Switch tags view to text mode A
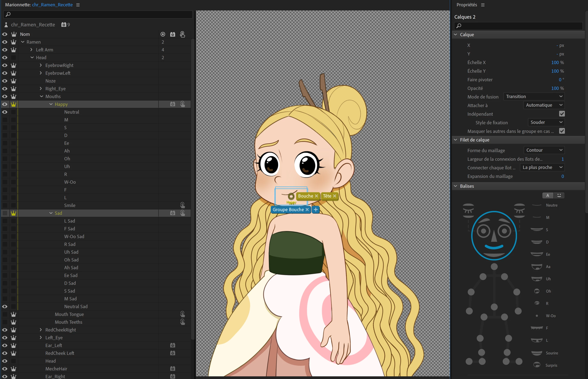The image size is (588, 379). (x=548, y=195)
